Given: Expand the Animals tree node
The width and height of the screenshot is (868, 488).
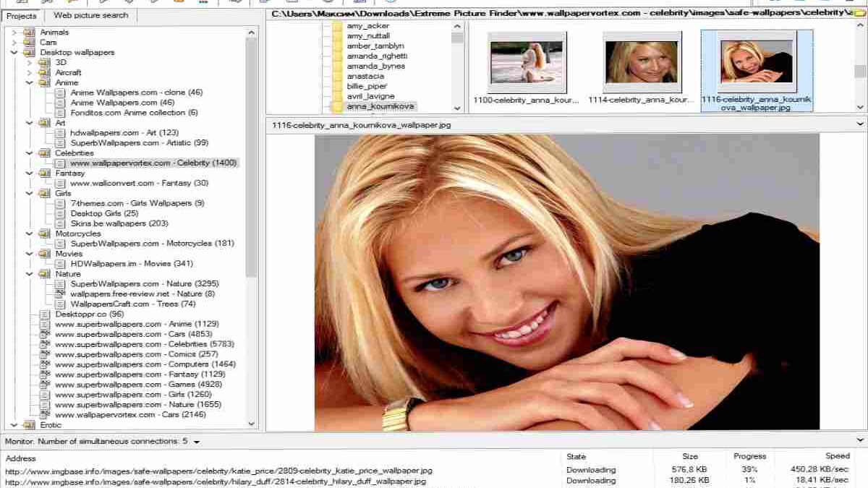Looking at the screenshot, I should pyautogui.click(x=14, y=33).
